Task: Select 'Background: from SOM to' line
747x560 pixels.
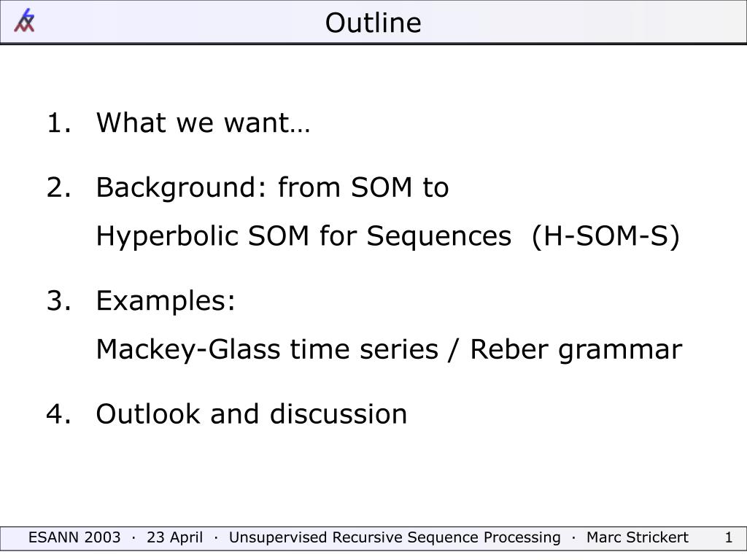Action: tap(272, 187)
